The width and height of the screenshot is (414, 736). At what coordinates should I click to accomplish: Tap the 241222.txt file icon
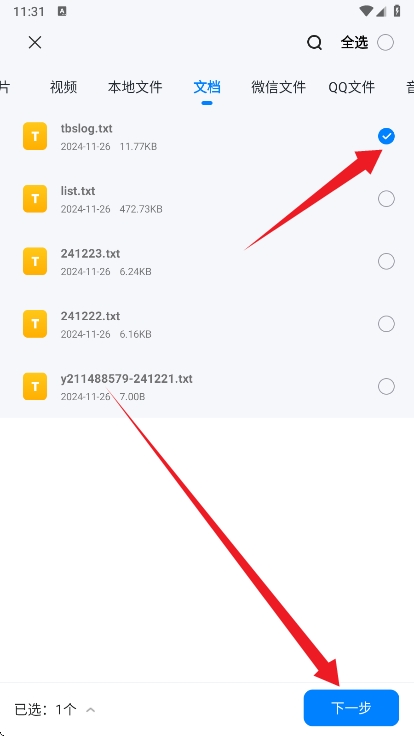pos(35,324)
